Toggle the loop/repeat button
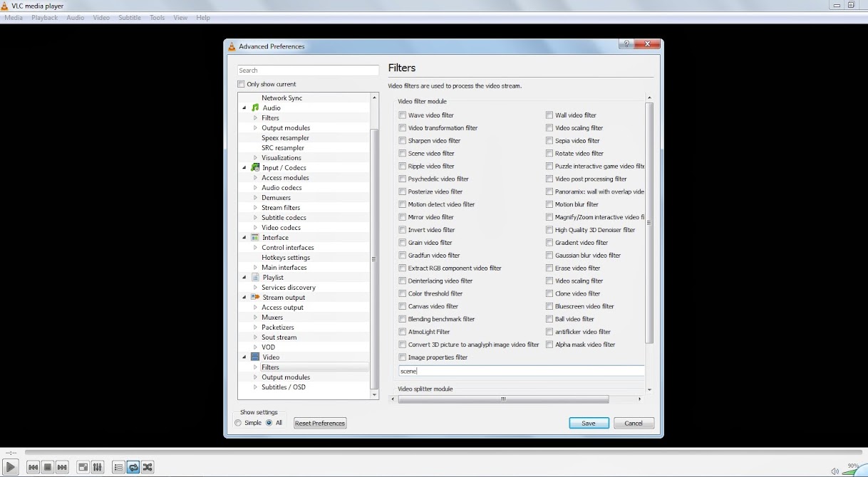868x477 pixels. click(x=133, y=467)
